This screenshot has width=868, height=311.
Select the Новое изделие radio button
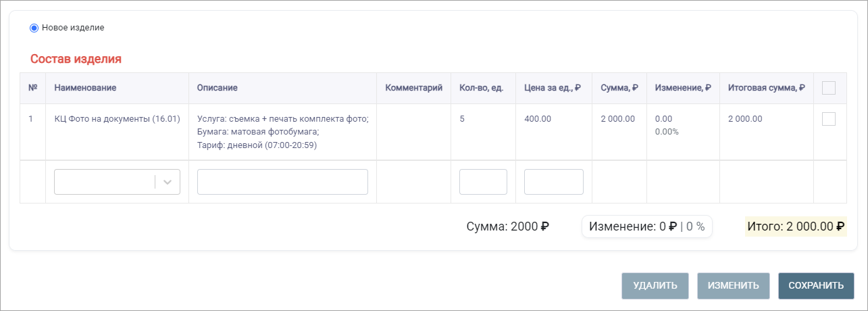tap(34, 28)
